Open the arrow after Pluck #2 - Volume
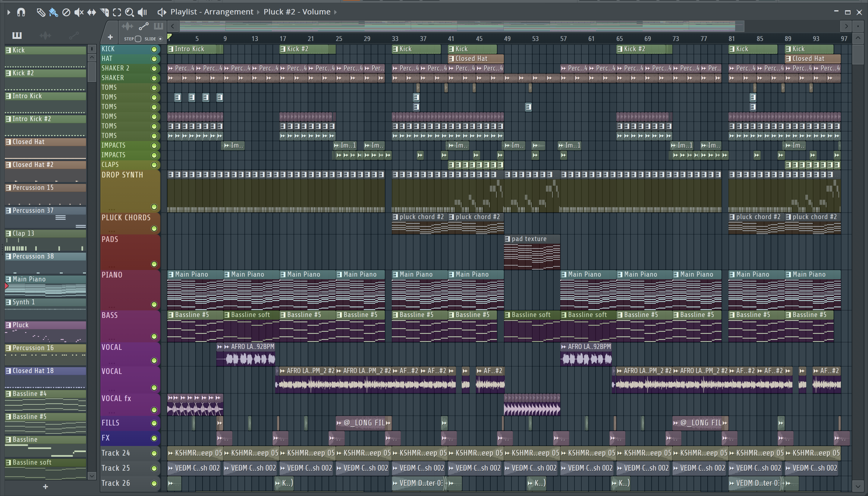Viewport: 868px width, 496px height. (x=335, y=12)
